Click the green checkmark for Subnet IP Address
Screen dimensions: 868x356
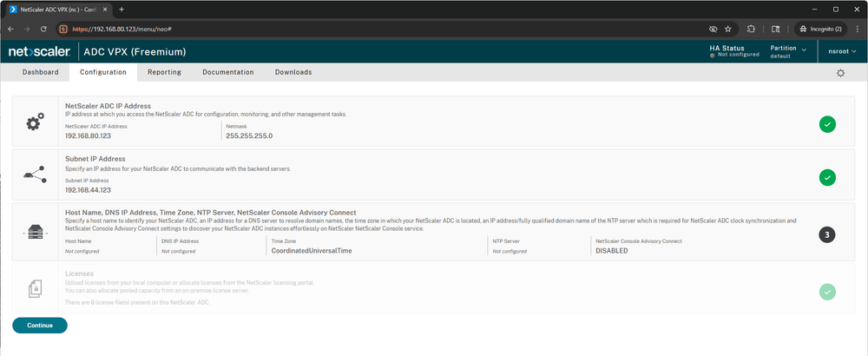pyautogui.click(x=827, y=178)
